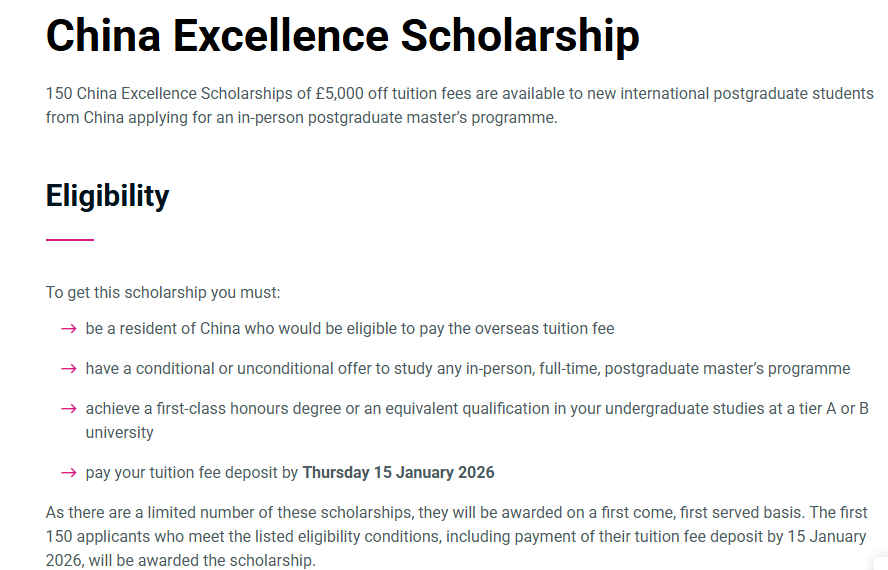This screenshot has width=888, height=570.
Task: Click the "pay your tuition fee deposit" text
Action: click(190, 473)
